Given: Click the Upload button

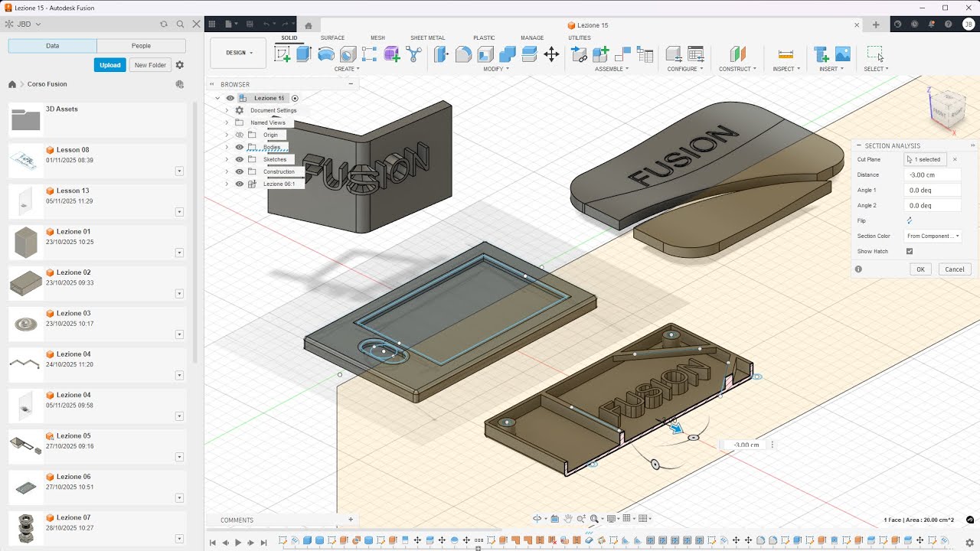Looking at the screenshot, I should [109, 65].
